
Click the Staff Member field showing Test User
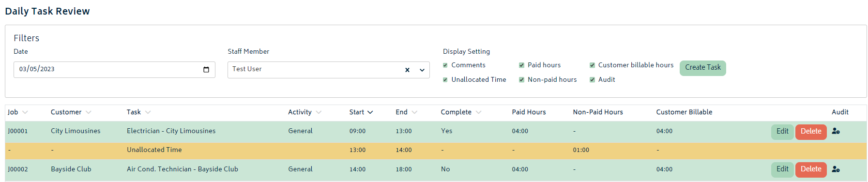[x=328, y=70]
